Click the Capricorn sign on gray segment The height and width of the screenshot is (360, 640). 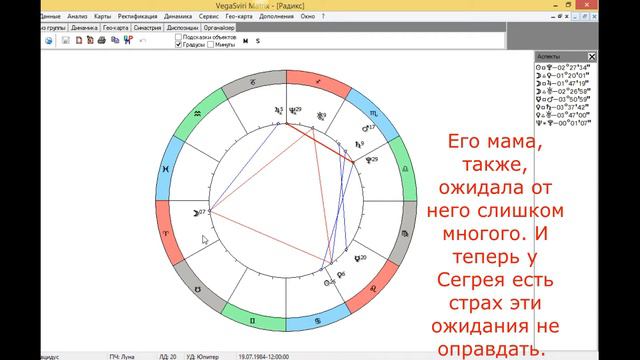coord(253,82)
